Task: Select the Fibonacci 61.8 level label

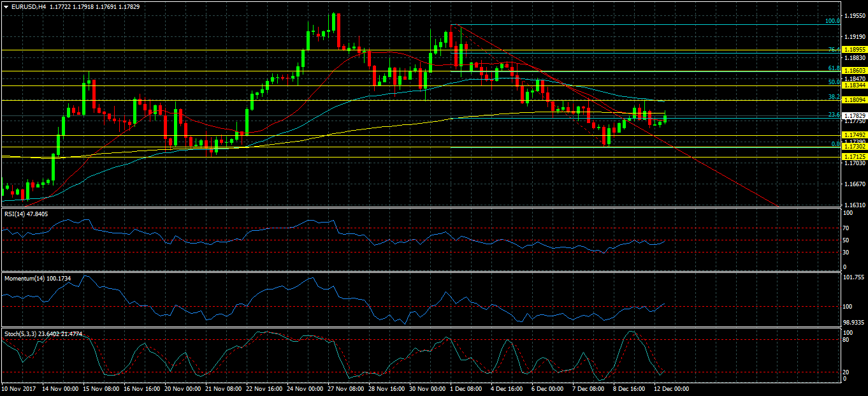Action: click(834, 68)
